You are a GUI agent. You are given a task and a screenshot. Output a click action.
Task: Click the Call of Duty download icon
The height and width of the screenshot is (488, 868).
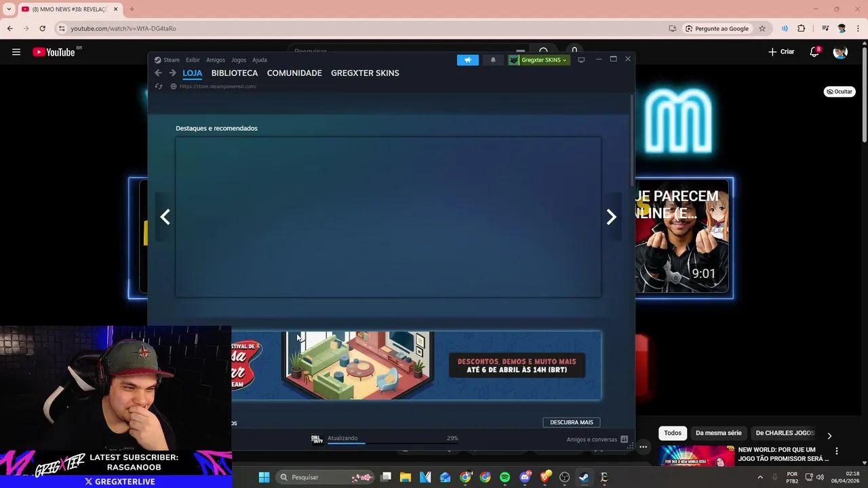[317, 439]
